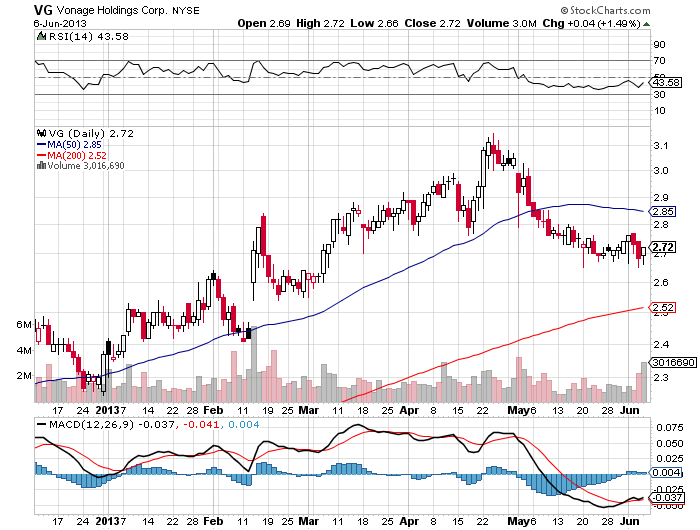This screenshot has height=530, width=700.
Task: Click the Volume 3.0M header value
Action: pyautogui.click(x=502, y=23)
